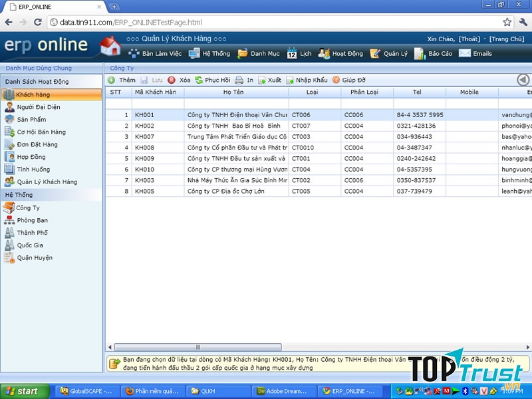Viewport: 532px width, 399px height.
Task: Click the Windows start button
Action: click(x=25, y=391)
